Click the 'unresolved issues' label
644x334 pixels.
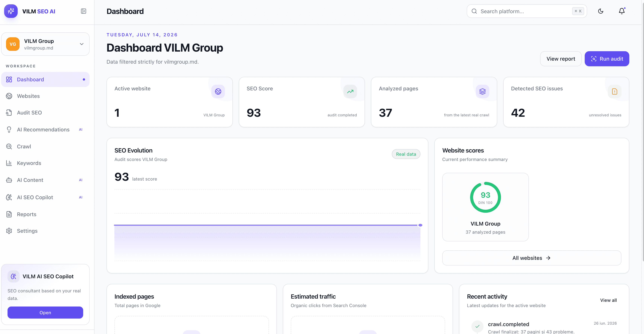[x=605, y=115]
